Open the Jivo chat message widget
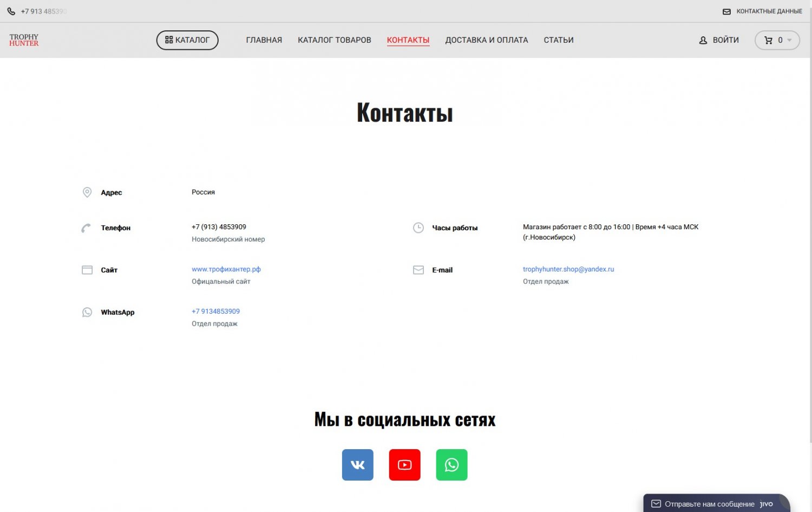This screenshot has height=512, width=812. click(x=709, y=504)
